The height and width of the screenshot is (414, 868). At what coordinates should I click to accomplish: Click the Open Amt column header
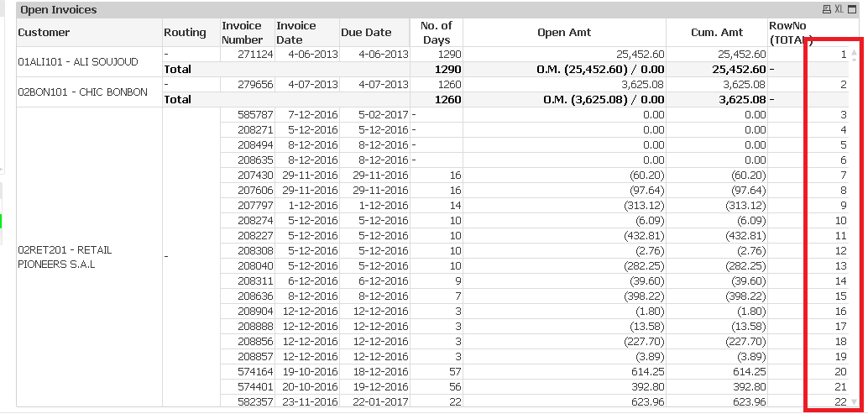click(x=564, y=33)
